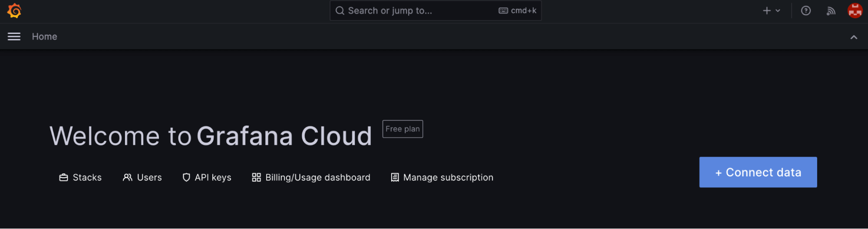The width and height of the screenshot is (868, 229).
Task: Open the Users link
Action: 142,177
